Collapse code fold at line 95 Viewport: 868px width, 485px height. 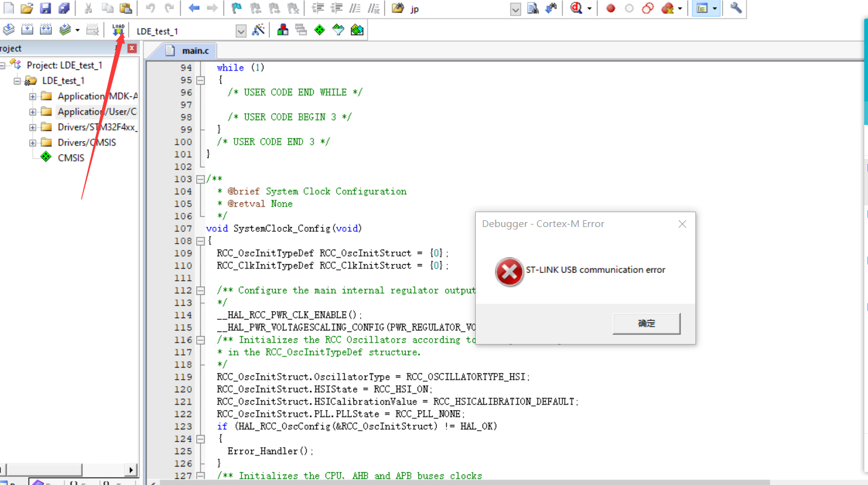(x=200, y=80)
